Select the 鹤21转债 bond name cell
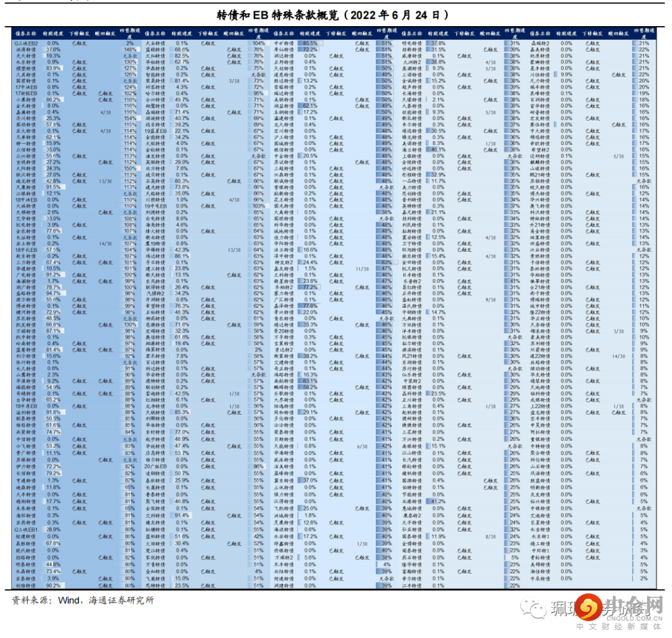The height and width of the screenshot is (638, 672). (540, 175)
